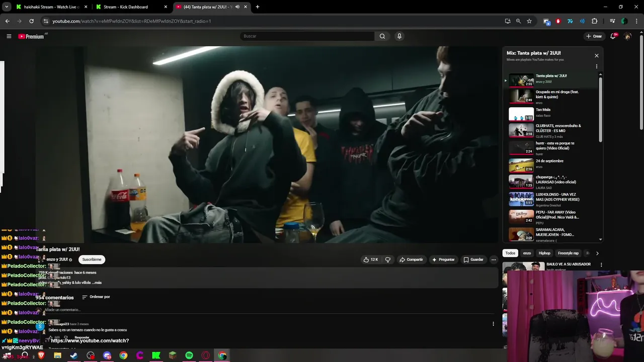Like the video showing 12 K
The height and width of the screenshot is (362, 644).
[371, 259]
